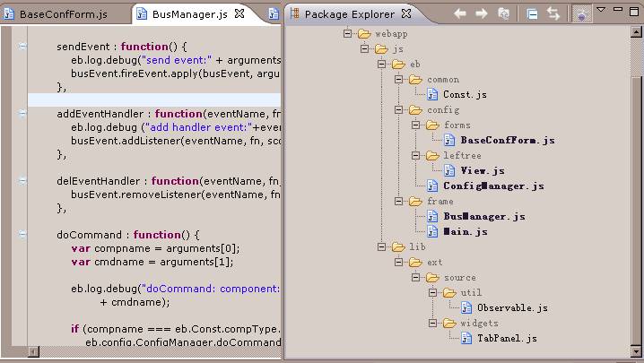
Task: Open the Package Explorer view menu triangle
Action: 601,10
